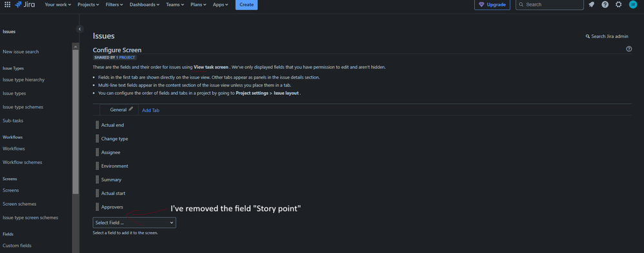Viewport: 644px width, 253px height.
Task: Click the sidebar vertical scrollbar
Action: (x=75, y=119)
